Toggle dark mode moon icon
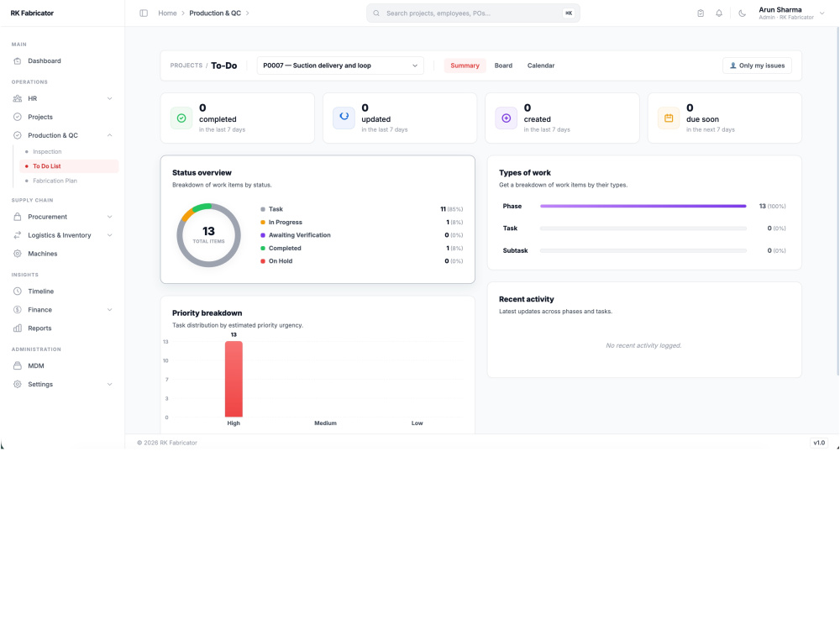The image size is (840, 630). point(742,13)
